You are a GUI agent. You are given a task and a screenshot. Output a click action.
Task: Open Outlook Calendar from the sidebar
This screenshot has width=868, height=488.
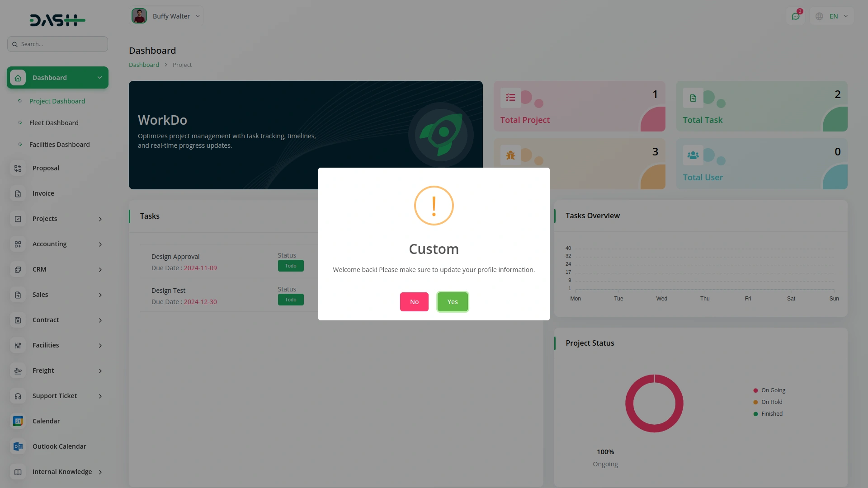59,446
